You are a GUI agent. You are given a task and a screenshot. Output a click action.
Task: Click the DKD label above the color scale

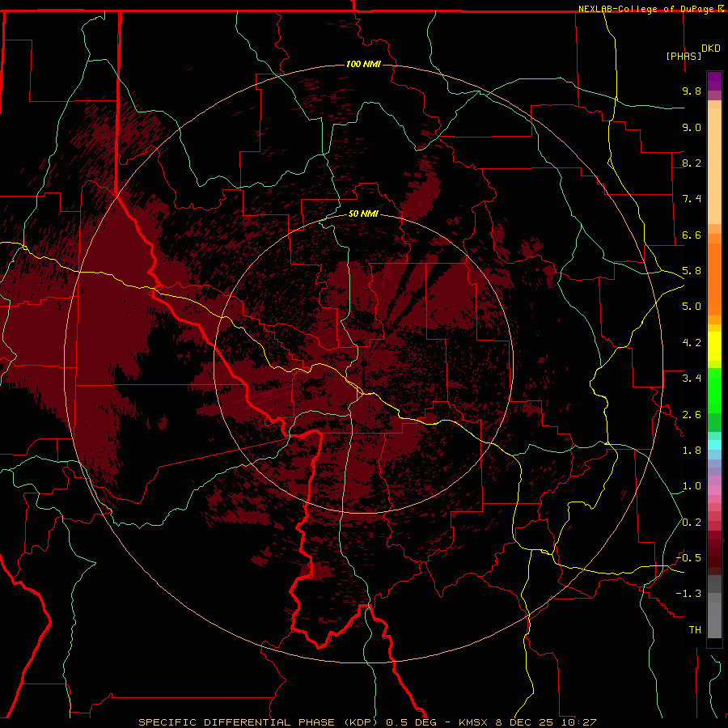tap(711, 49)
